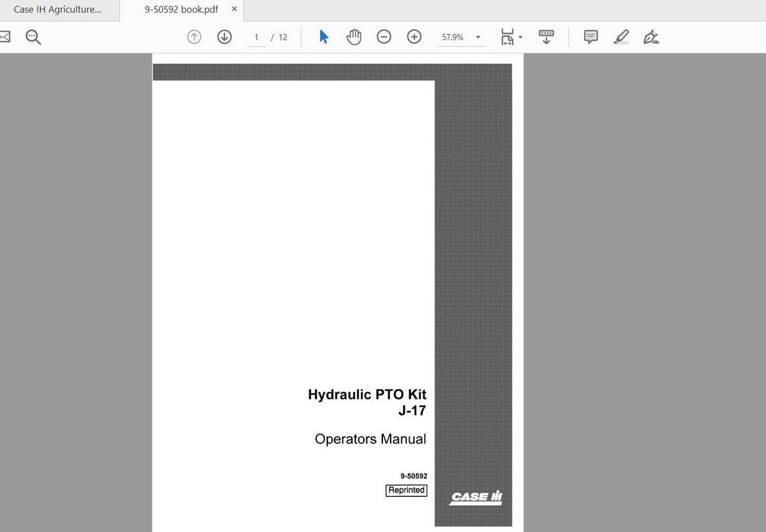Zoom out with the minus button
Viewport: 766px width, 532px height.
coord(384,37)
